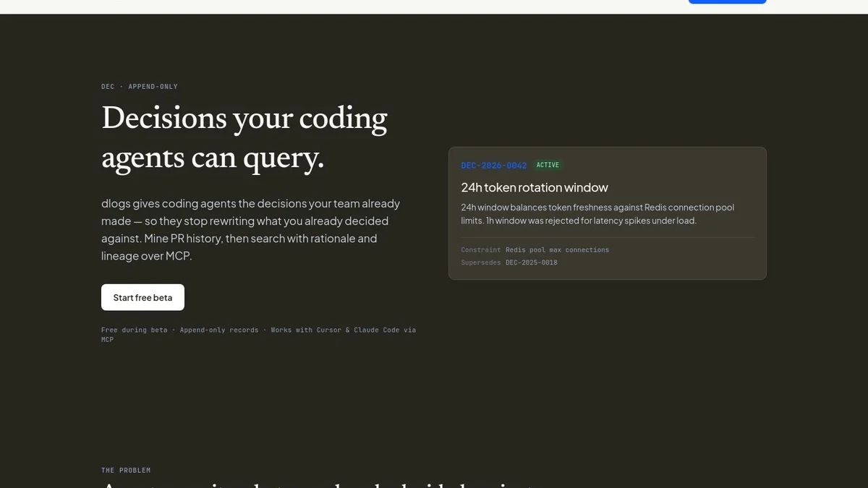Click the Start free beta button
This screenshot has height=488, width=868.
tap(142, 297)
